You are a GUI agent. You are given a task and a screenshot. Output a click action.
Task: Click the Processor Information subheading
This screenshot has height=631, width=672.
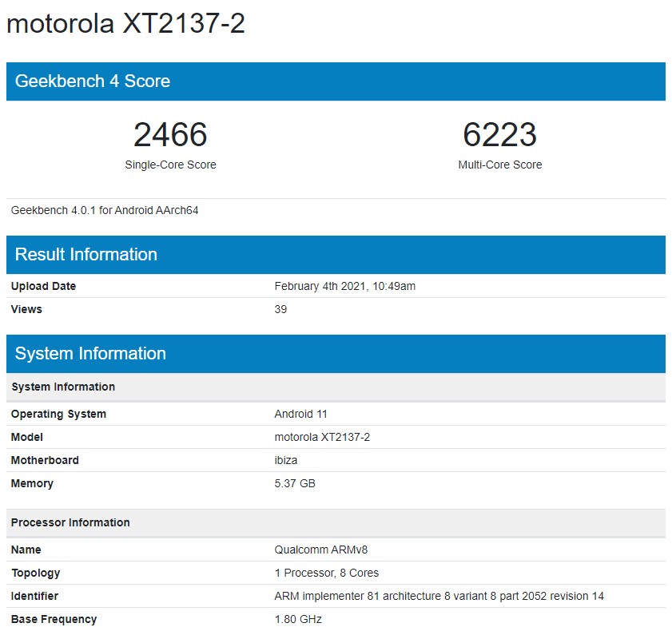pyautogui.click(x=70, y=522)
